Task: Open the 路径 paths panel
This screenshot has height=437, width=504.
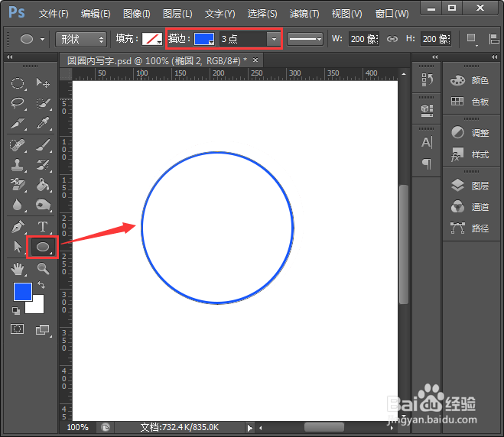Action: [x=470, y=228]
